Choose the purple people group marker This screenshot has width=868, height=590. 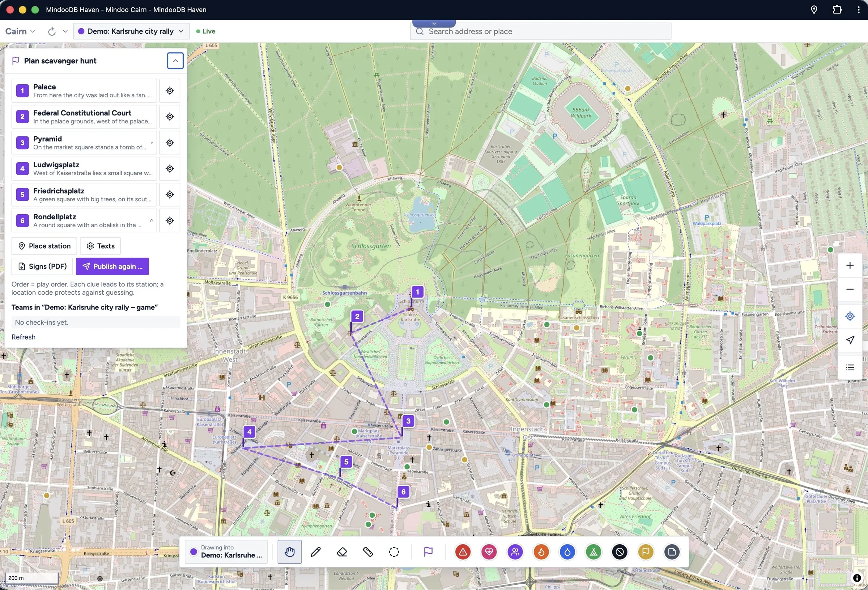click(x=515, y=552)
